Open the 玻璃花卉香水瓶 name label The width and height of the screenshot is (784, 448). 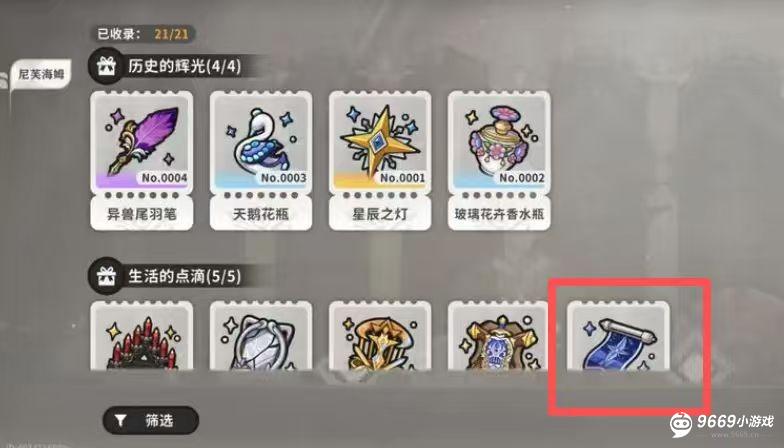tap(499, 214)
